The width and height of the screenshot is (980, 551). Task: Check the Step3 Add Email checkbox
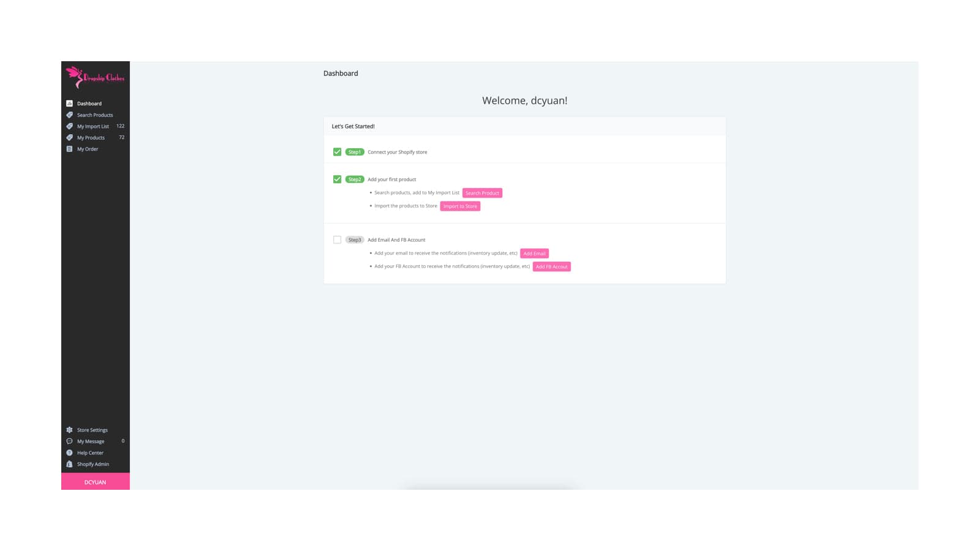pyautogui.click(x=337, y=240)
